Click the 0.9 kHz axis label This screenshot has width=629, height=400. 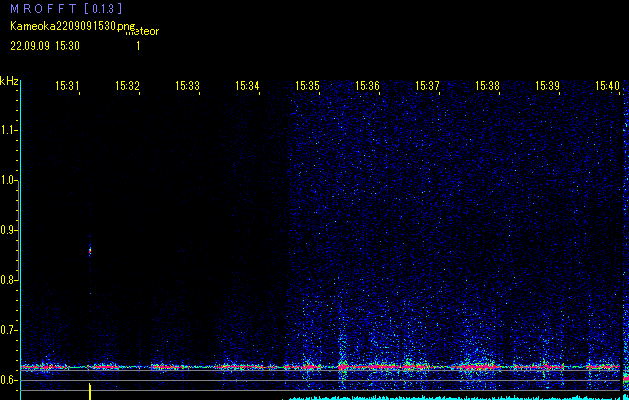coord(8,230)
